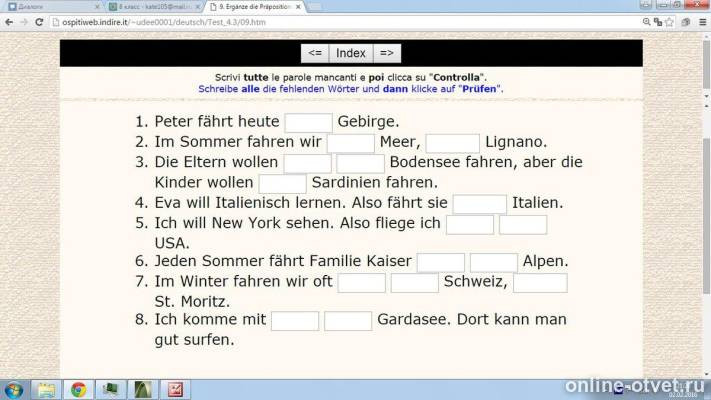Click the zoom magnifier icon in address bar

(x=647, y=22)
